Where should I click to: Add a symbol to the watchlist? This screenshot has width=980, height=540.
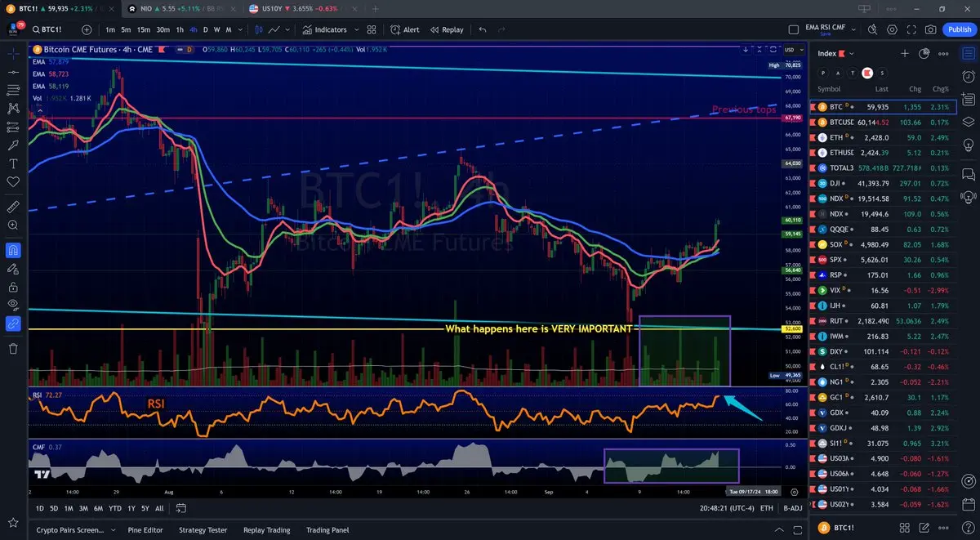pos(905,53)
